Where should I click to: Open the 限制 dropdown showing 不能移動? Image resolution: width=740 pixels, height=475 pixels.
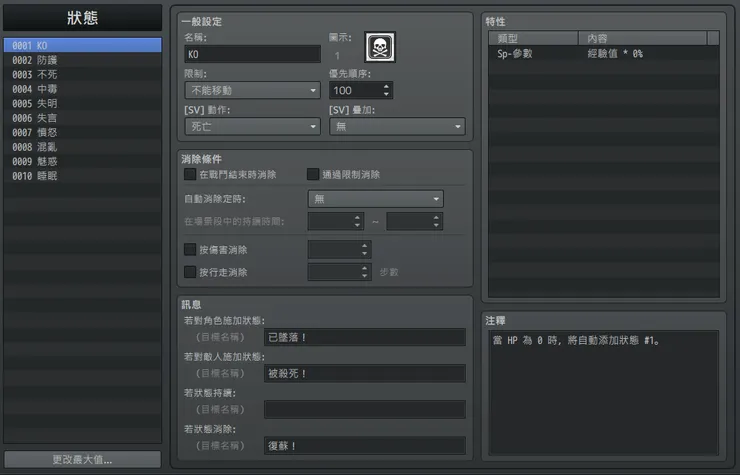point(252,90)
